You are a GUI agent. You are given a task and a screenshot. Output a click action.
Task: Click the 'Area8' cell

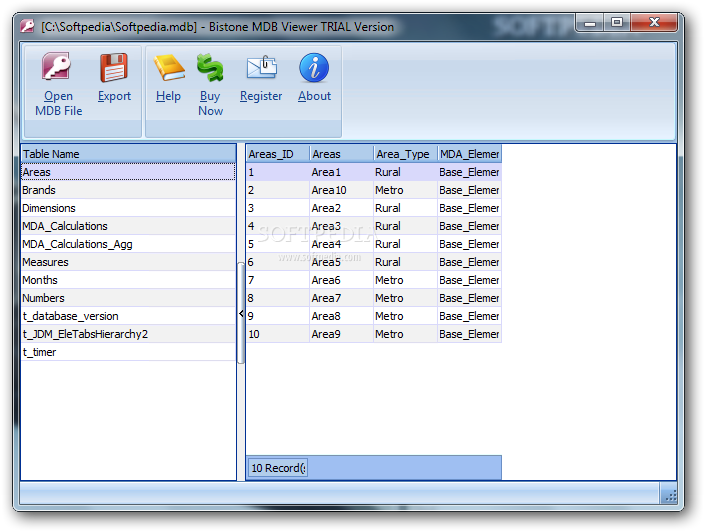[x=341, y=316]
